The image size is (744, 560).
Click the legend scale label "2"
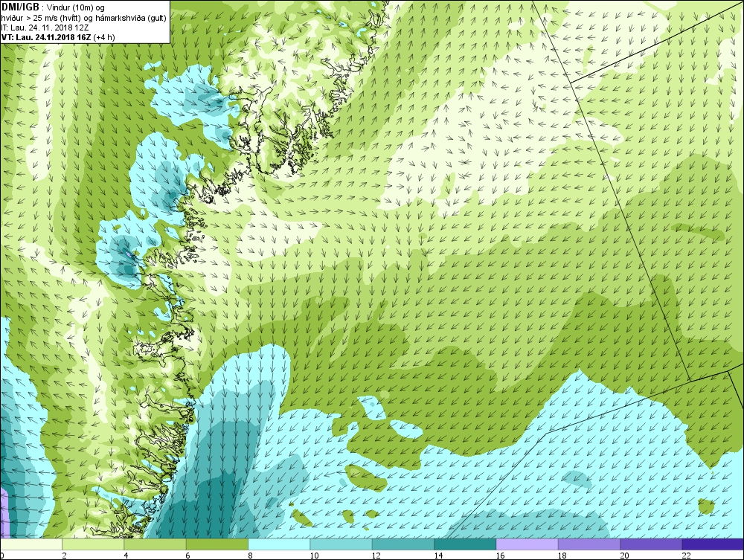tap(64, 556)
